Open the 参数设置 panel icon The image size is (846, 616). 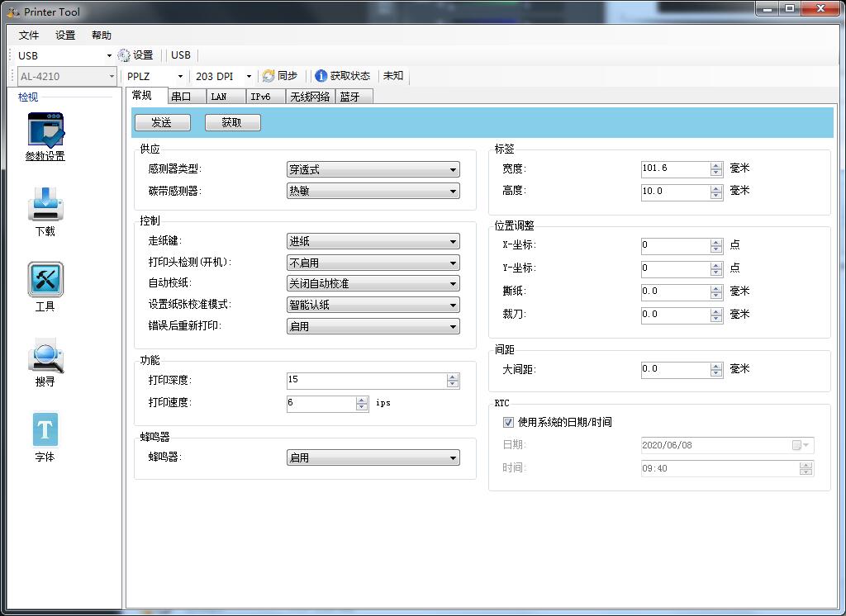click(x=45, y=132)
